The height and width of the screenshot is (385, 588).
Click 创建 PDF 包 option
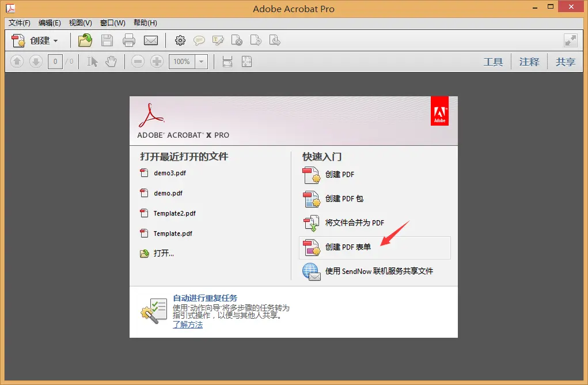tap(333, 199)
